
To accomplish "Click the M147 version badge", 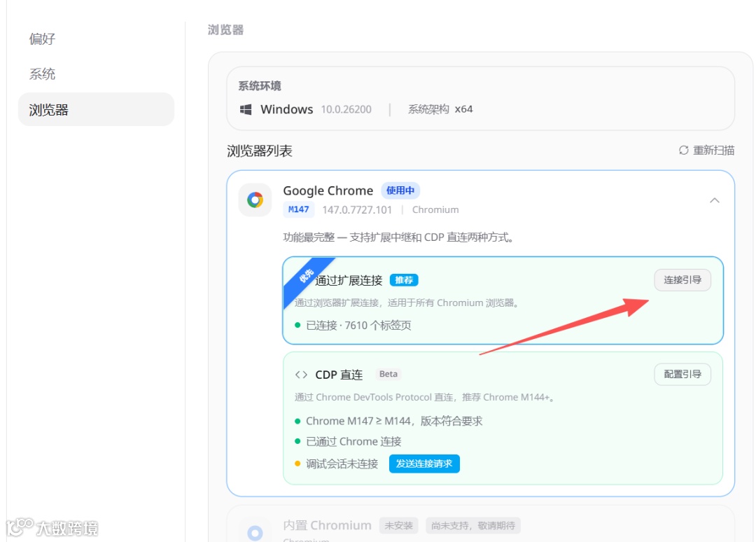I will click(x=298, y=209).
